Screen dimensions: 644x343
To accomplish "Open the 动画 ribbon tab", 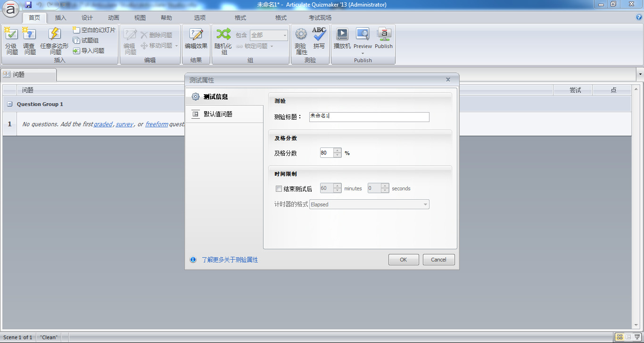I will point(114,18).
